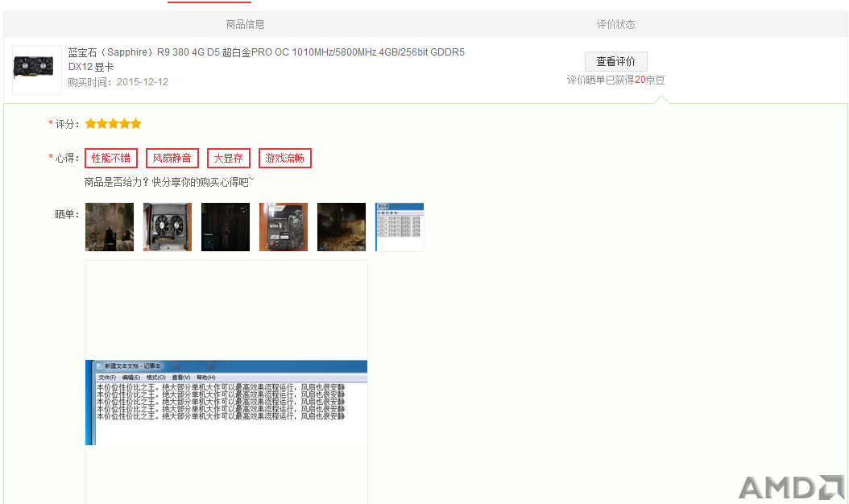
Task: Select the 游戏流畅 review tag
Action: tap(285, 158)
